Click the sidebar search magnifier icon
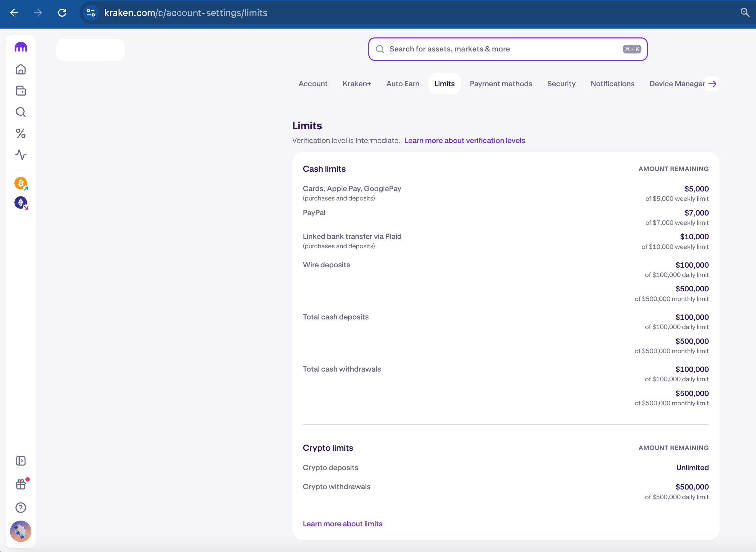The width and height of the screenshot is (756, 552). 21,112
